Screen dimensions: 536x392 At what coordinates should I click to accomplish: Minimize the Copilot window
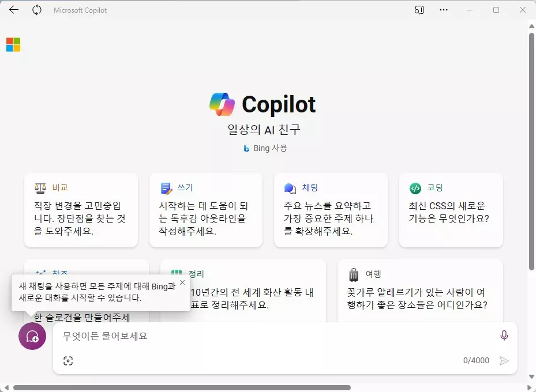pyautogui.click(x=469, y=10)
